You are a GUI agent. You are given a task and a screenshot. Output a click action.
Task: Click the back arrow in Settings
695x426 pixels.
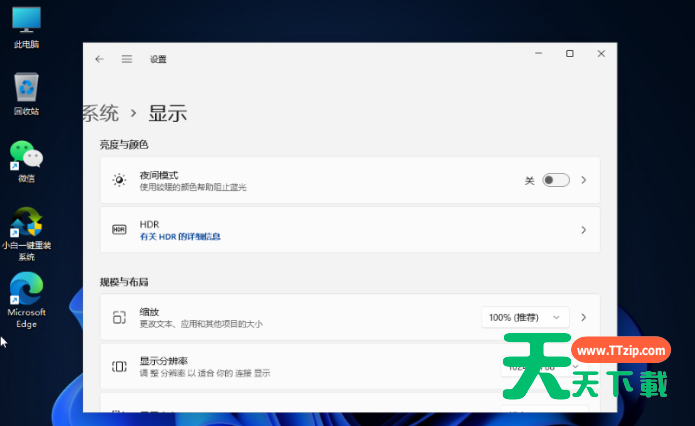click(x=99, y=59)
